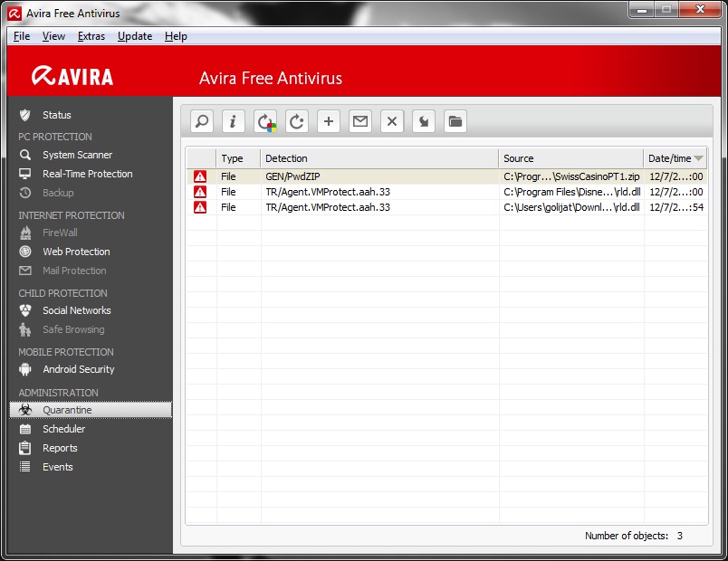Delete selected object with X toolbar icon
The width and height of the screenshot is (728, 561).
(x=392, y=121)
